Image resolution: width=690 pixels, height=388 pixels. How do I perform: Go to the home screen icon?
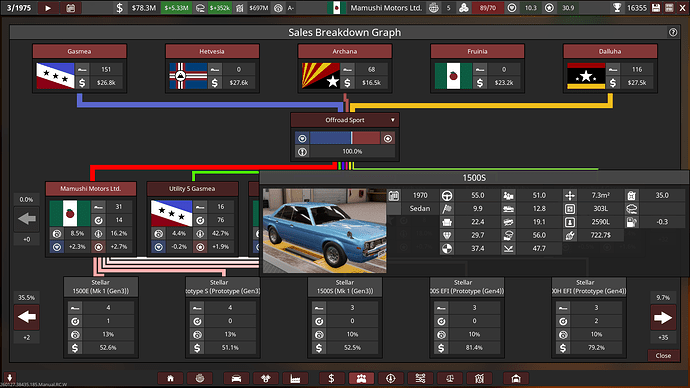[170, 378]
